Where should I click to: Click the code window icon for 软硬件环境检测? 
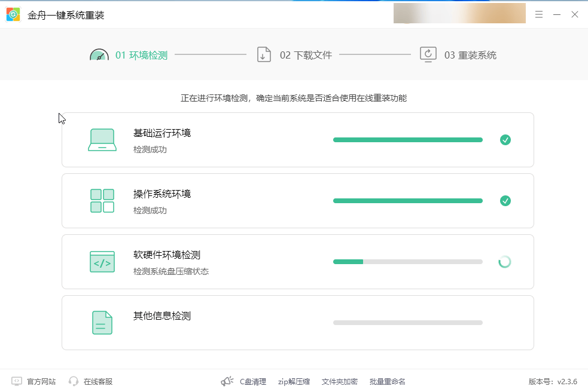(102, 262)
